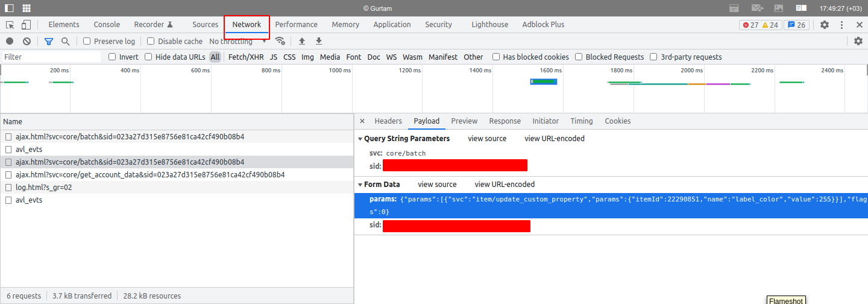
Task: Select the Fetch/XHR filter type
Action: pos(246,57)
